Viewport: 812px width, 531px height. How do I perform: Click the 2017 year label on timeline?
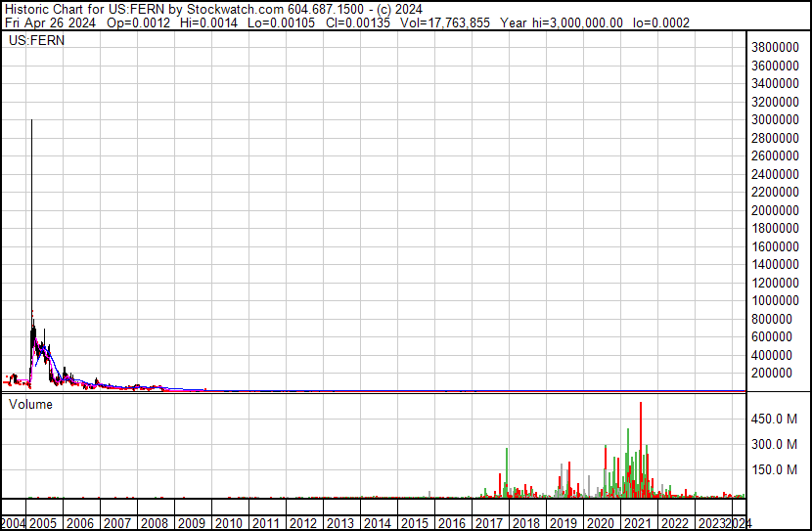489,523
